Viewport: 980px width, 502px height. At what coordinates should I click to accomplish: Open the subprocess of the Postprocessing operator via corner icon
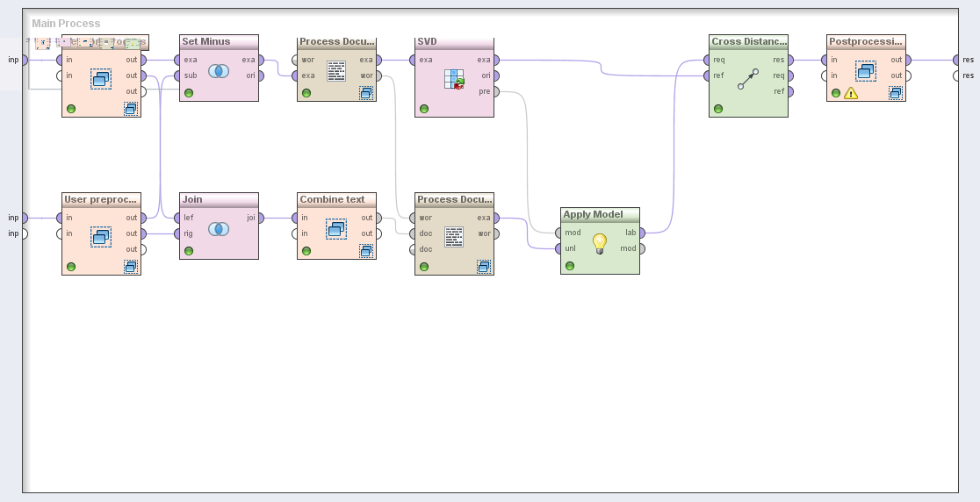(895, 93)
